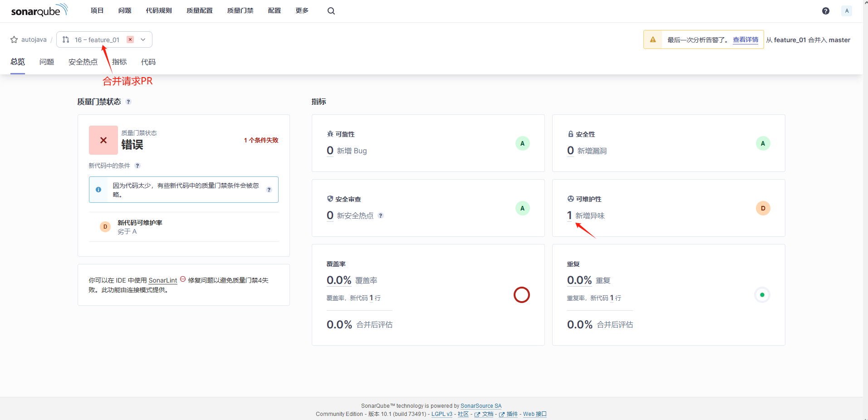This screenshot has height=420, width=868.
Task: Click help icon next to 新安全热点
Action: click(381, 215)
